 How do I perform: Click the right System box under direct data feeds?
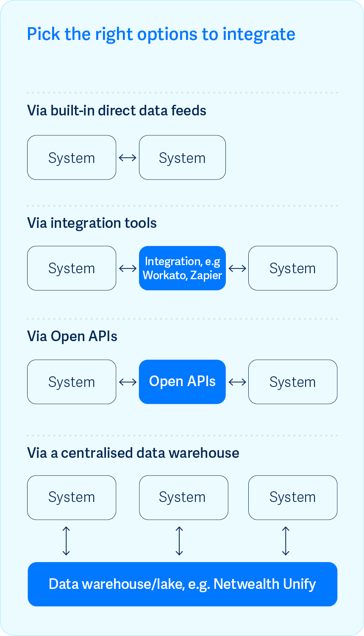[x=182, y=158]
